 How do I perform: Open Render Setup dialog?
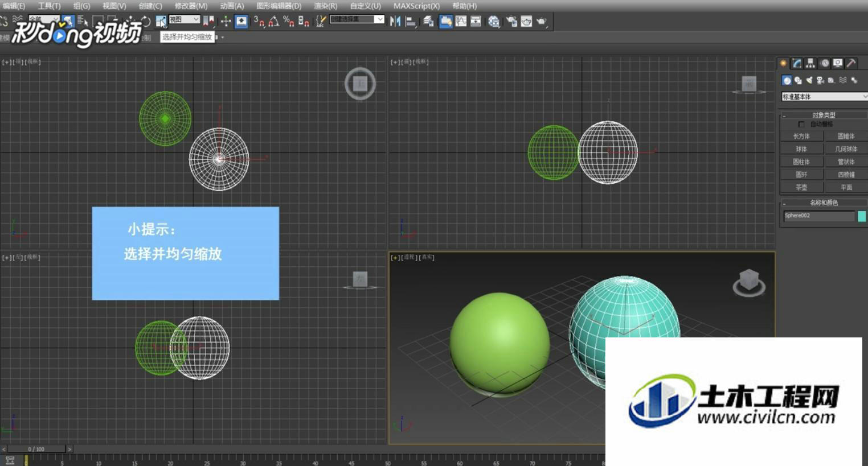click(511, 22)
